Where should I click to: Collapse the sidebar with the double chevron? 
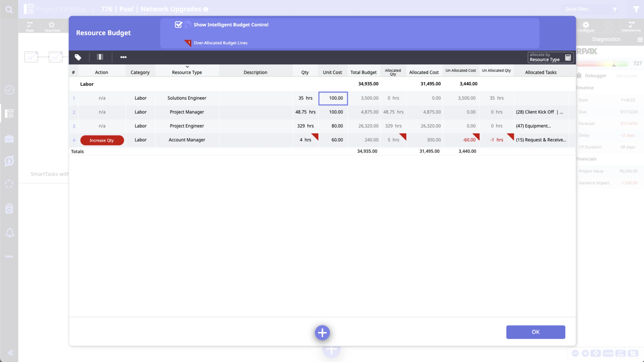click(x=11, y=353)
